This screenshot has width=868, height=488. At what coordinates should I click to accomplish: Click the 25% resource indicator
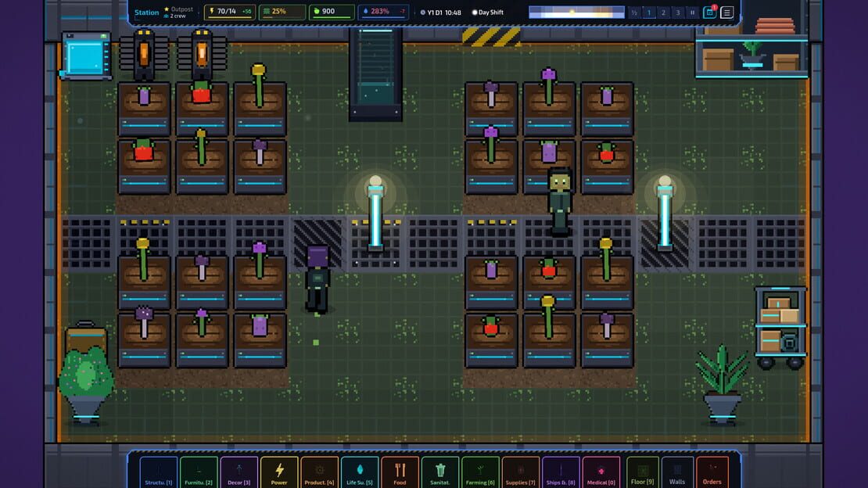(282, 12)
